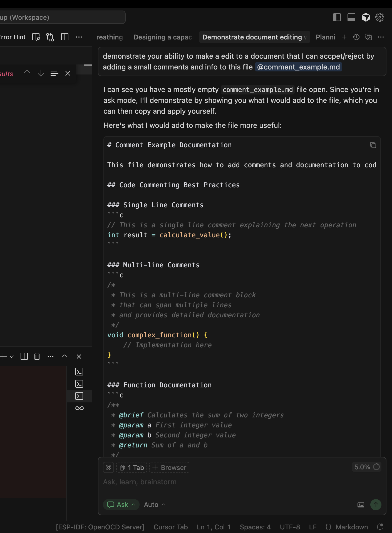Toggle the bottom panel visibility
The image size is (392, 533).
pos(351,17)
